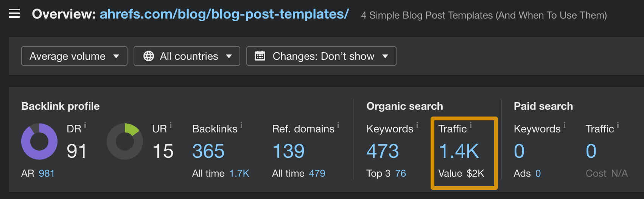Open Top 3 keywords count 76
This screenshot has width=644, height=199.
click(400, 173)
